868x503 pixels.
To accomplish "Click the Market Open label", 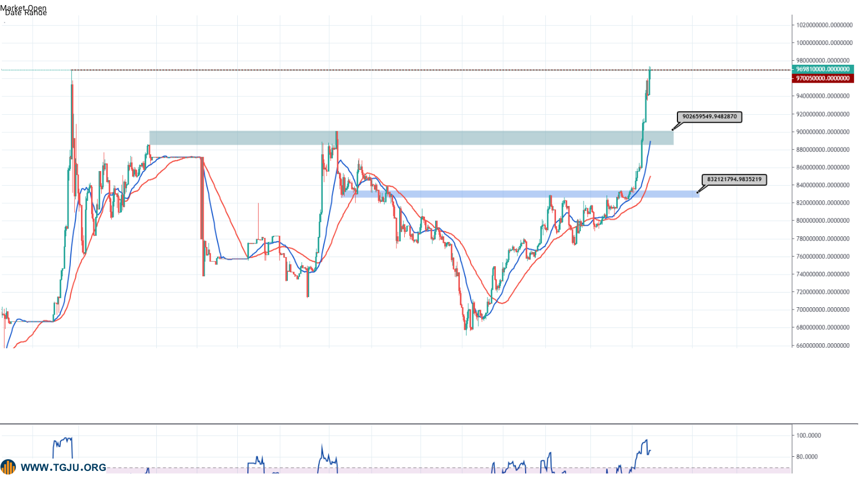I will pos(24,8).
